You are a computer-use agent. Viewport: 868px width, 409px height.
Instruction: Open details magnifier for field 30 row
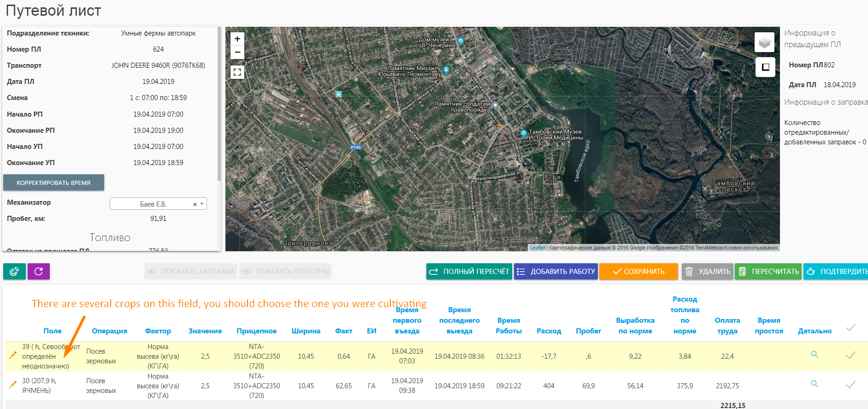[815, 384]
